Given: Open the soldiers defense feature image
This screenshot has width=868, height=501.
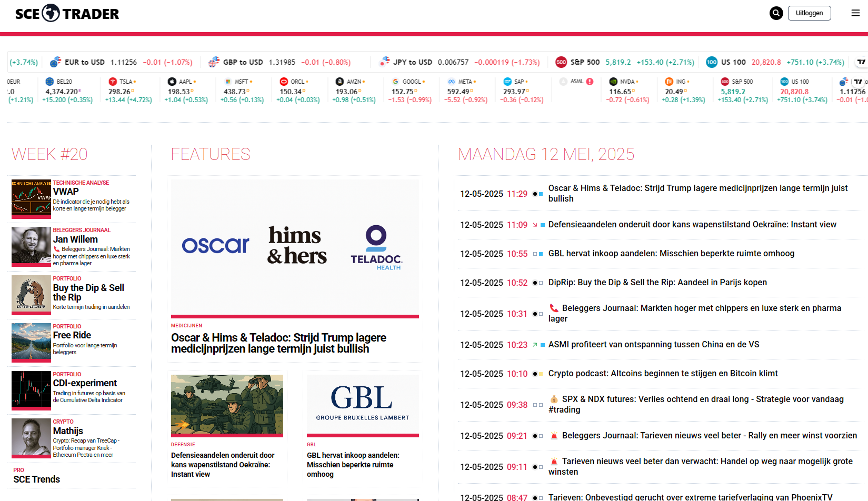Looking at the screenshot, I should (227, 406).
